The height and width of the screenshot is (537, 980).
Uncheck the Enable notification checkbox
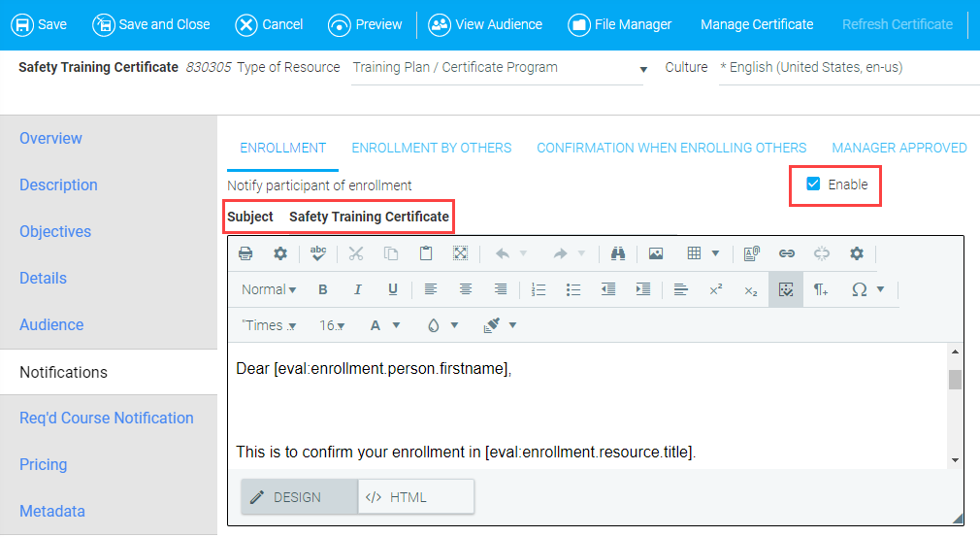pos(813,184)
